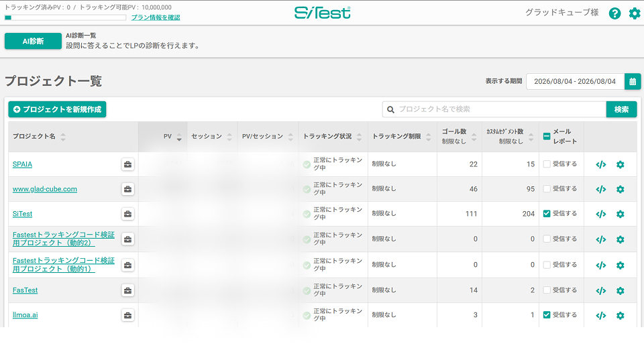Click briefcase icon for Fastest (動的2) project
Screen dimensions: 644x354
click(x=127, y=239)
